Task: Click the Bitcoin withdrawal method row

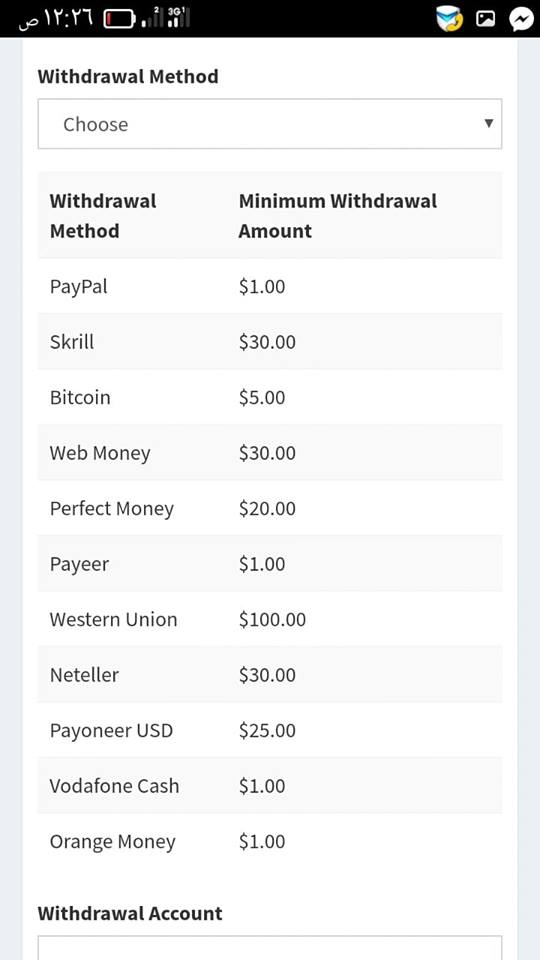Action: coord(270,397)
